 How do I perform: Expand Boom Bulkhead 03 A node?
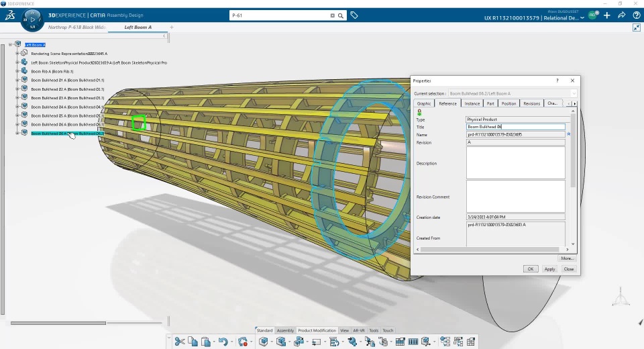click(17, 97)
